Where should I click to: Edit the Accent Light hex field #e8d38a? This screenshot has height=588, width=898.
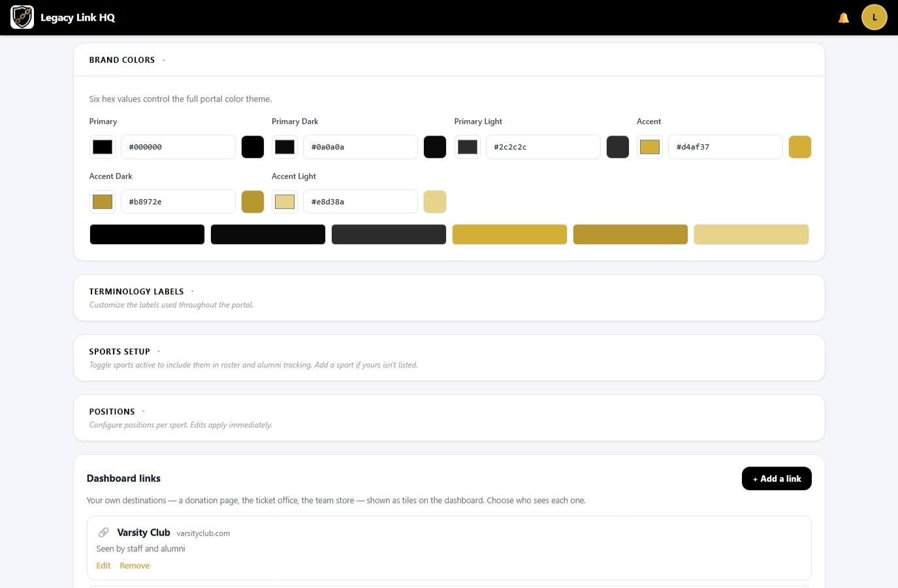[361, 202]
